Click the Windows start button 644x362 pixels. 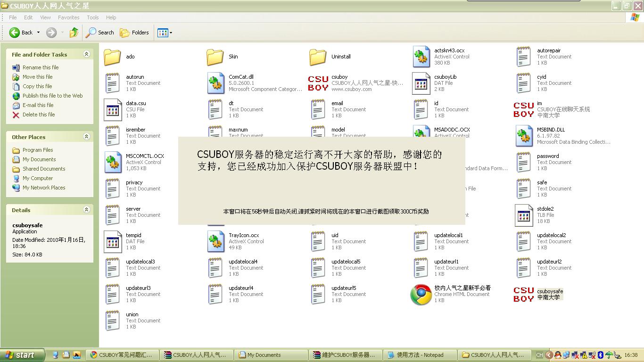click(23, 355)
